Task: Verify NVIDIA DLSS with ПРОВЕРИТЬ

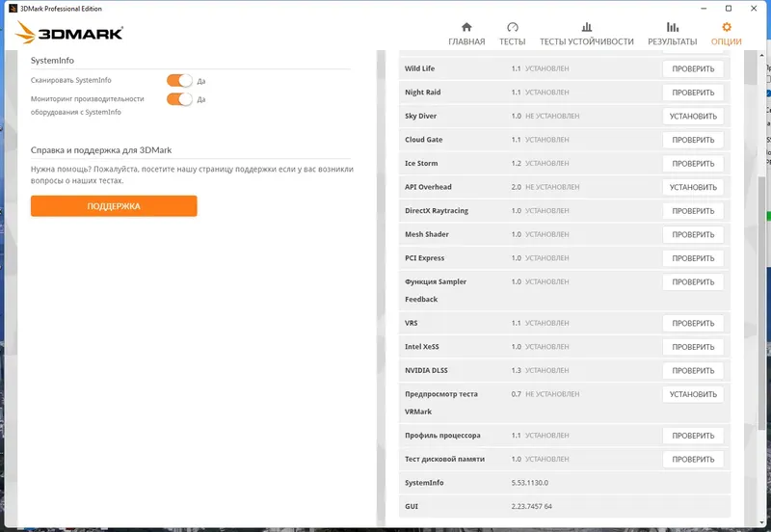Action: point(693,370)
